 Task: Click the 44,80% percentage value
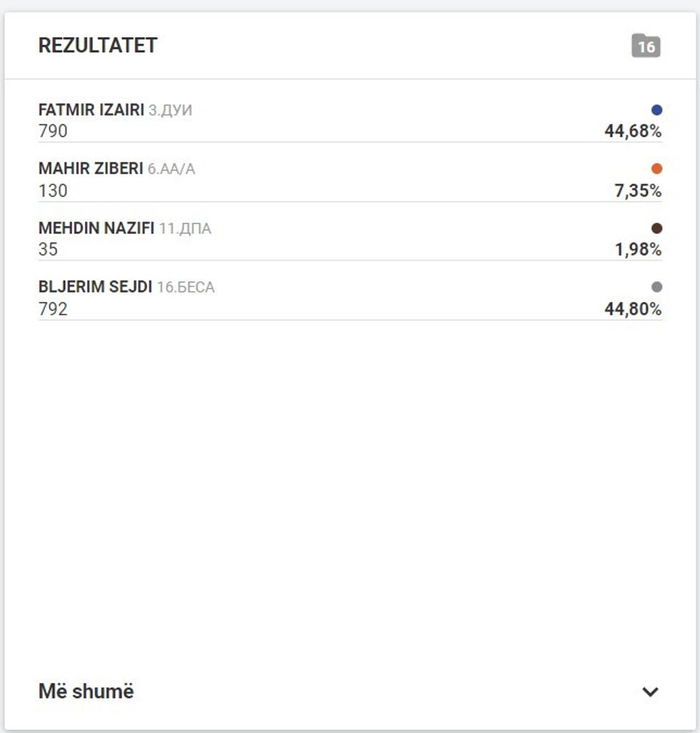pos(633,309)
